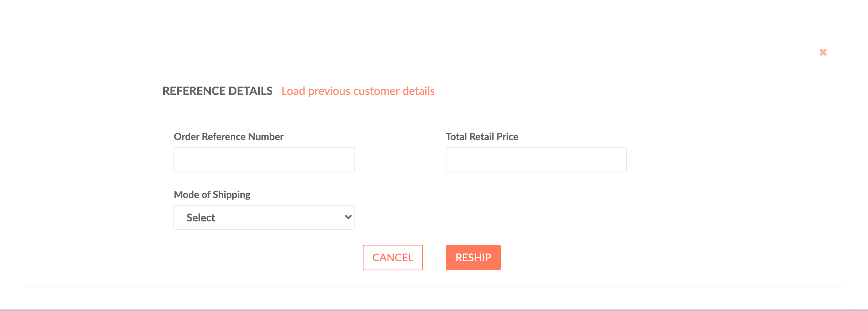Click the Load previous customer details link
The image size is (868, 311).
[x=358, y=91]
